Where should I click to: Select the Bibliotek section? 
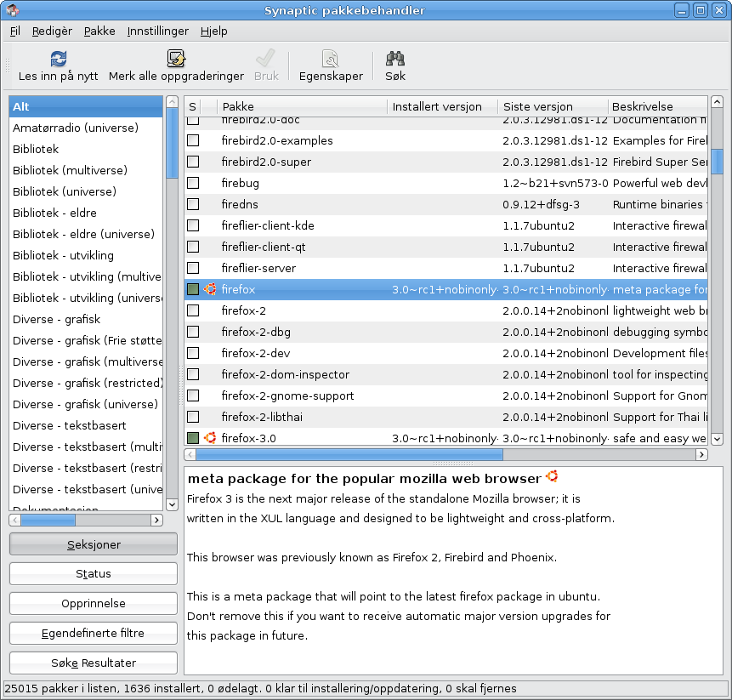(x=86, y=149)
